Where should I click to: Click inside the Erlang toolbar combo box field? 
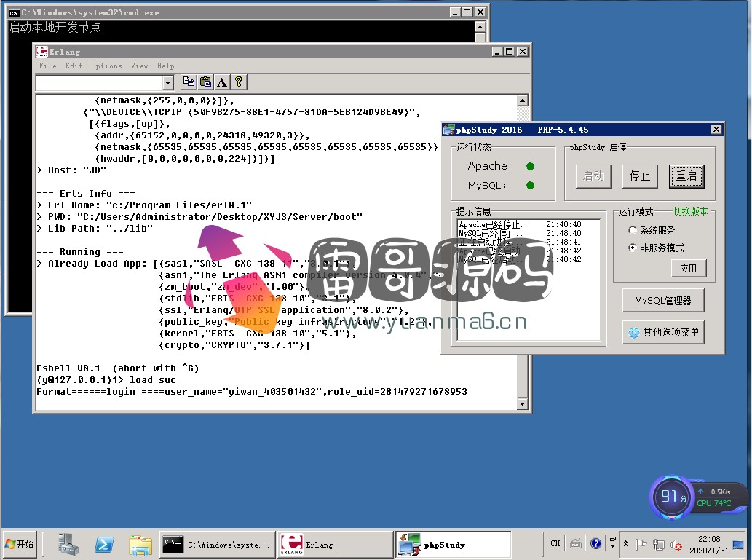[99, 83]
